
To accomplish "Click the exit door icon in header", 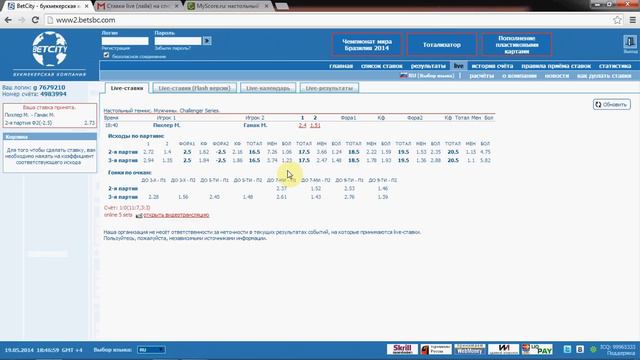I will [630, 42].
